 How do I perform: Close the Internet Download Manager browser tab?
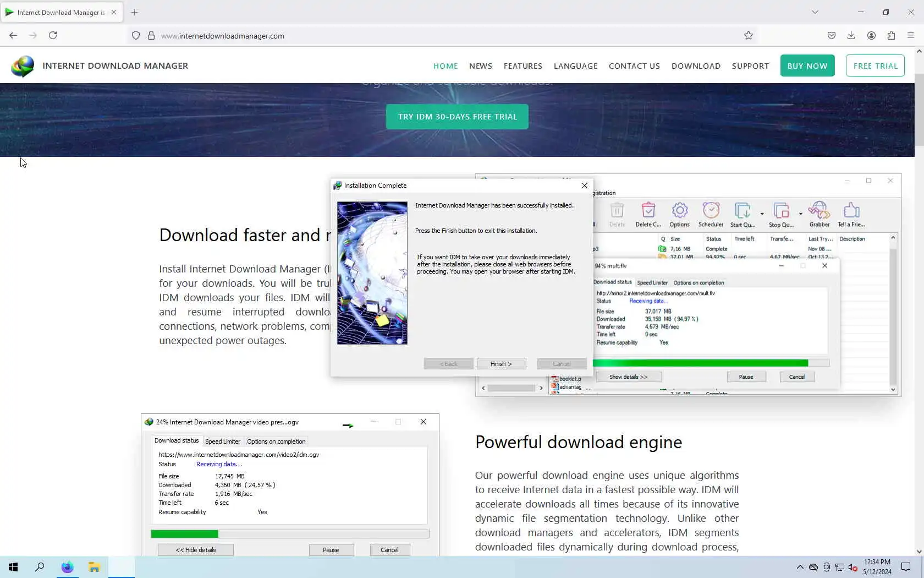click(114, 12)
